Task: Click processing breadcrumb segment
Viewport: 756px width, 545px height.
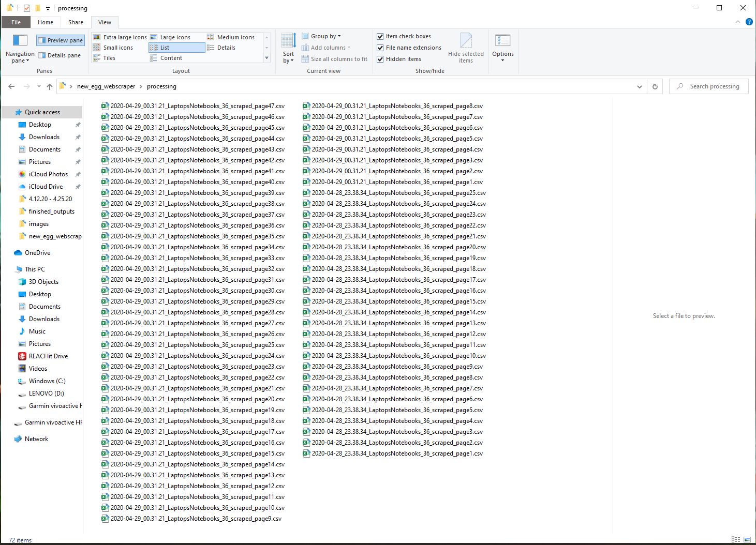Action: click(x=161, y=86)
